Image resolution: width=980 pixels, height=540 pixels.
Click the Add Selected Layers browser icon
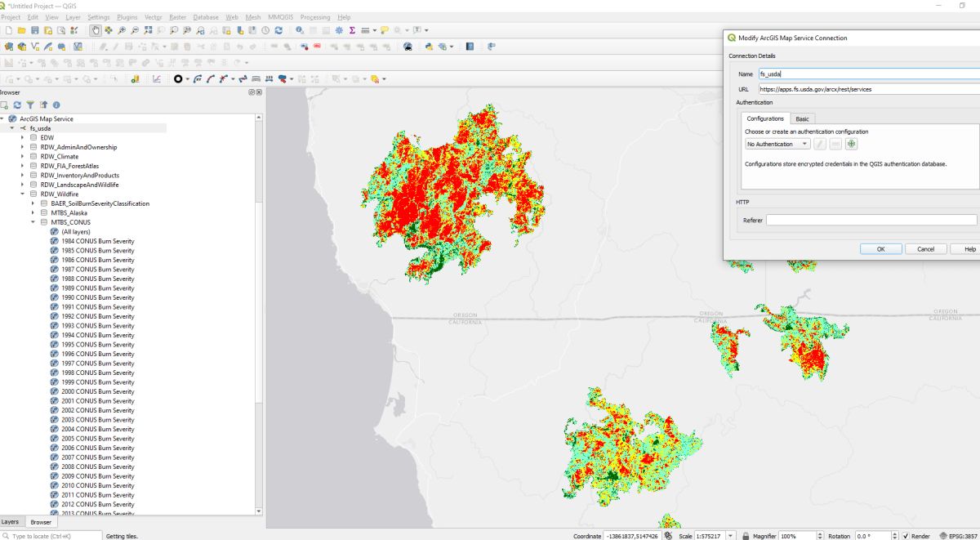(4, 105)
